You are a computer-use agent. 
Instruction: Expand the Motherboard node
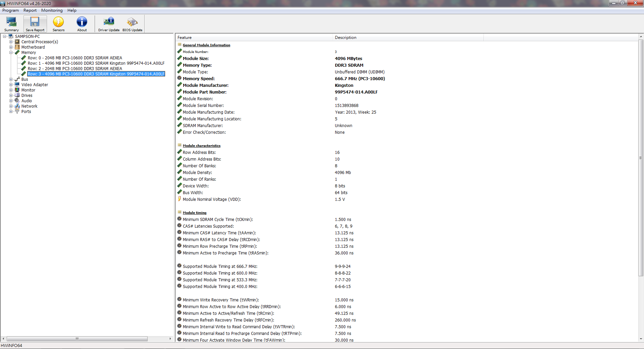point(11,47)
